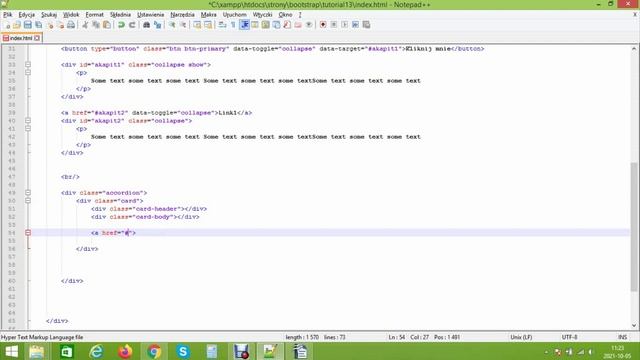Click the Open file toolbar icon
This screenshot has width=640, height=360.
[17, 25]
